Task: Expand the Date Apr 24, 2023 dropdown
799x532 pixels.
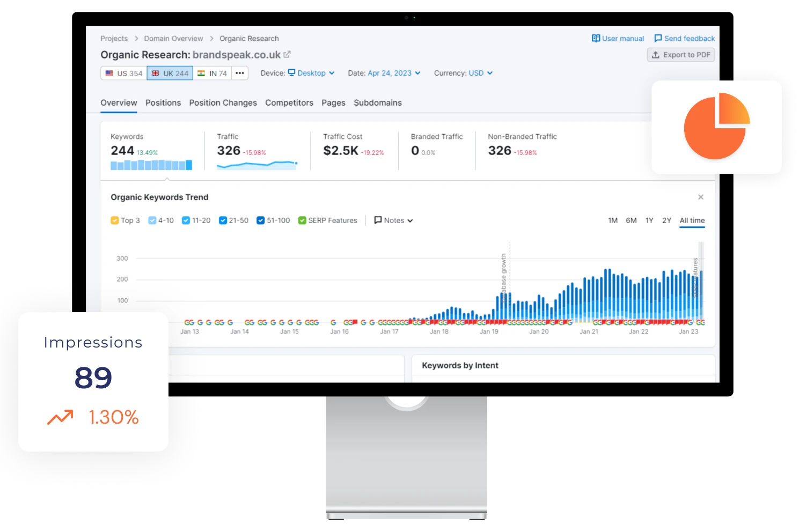Action: click(394, 73)
